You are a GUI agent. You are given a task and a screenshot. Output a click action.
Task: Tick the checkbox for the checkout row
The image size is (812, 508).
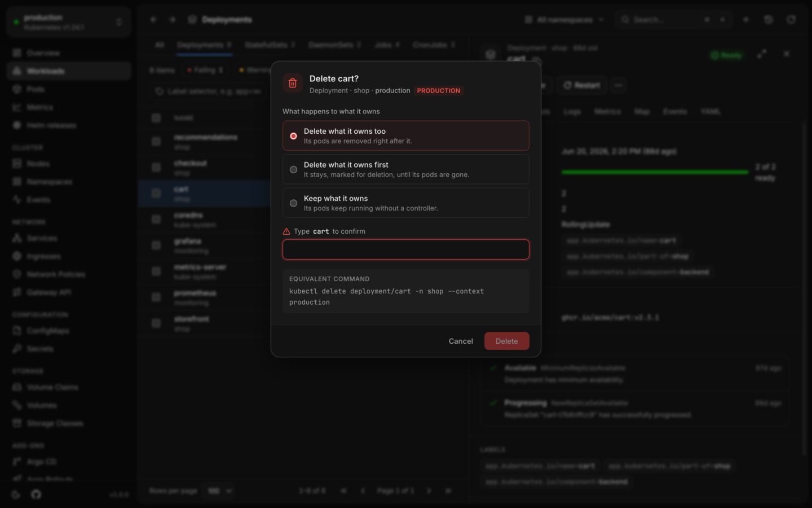(x=156, y=168)
